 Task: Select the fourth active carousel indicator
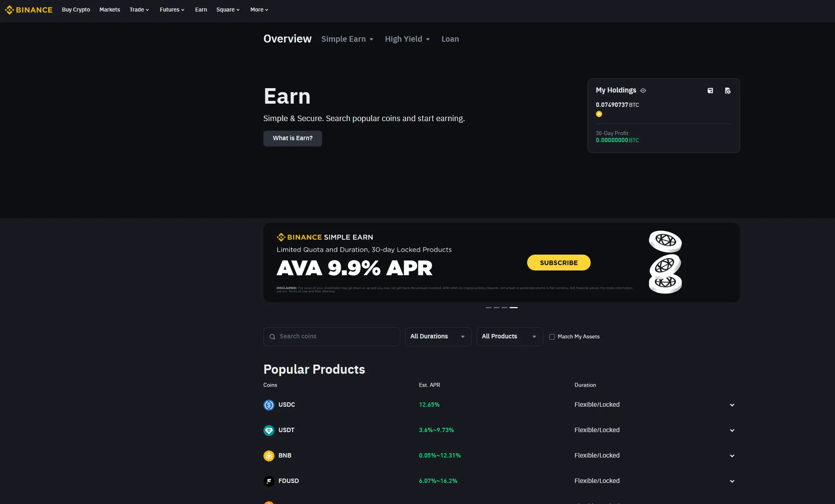tap(514, 307)
